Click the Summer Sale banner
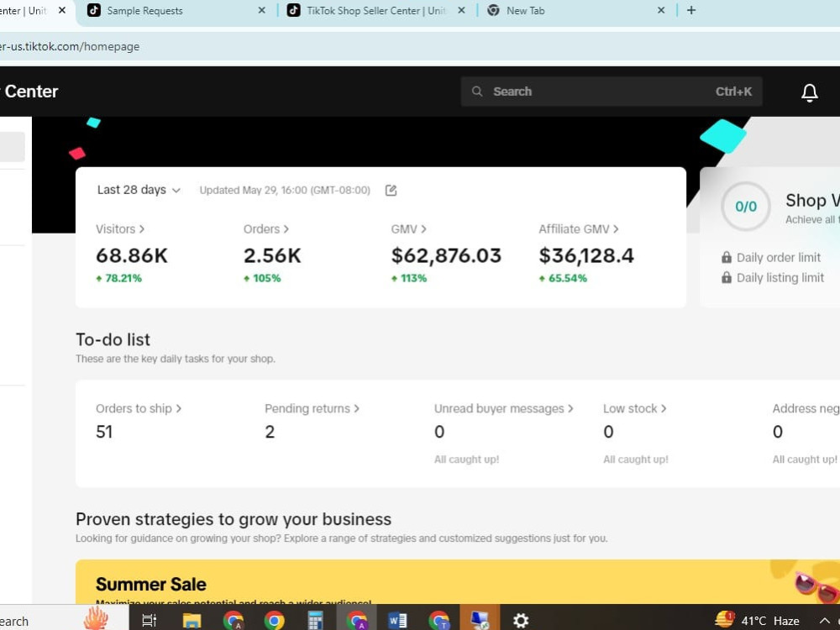840x630 pixels. [x=458, y=582]
